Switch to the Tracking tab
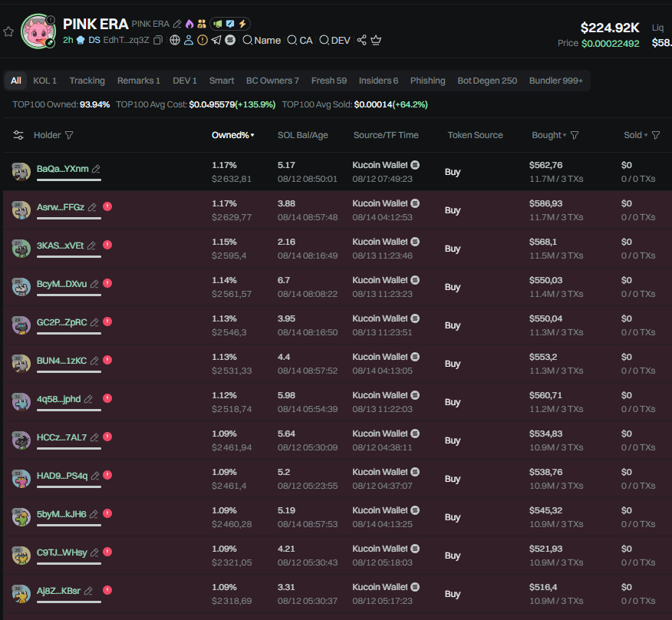Image resolution: width=672 pixels, height=620 pixels. 87,81
